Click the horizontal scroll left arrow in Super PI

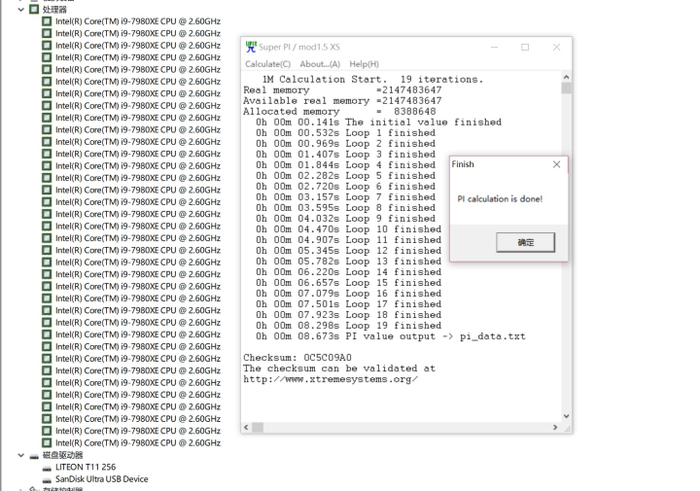point(246,428)
